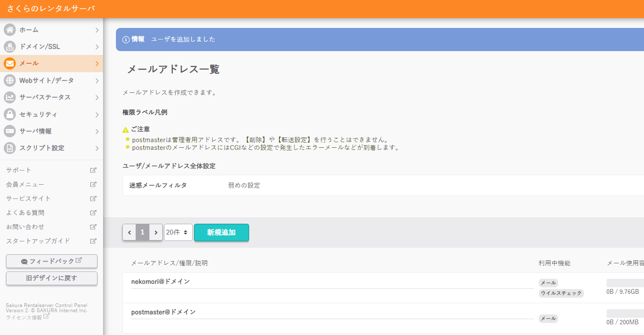This screenshot has height=335, width=644.
Task: Go to previous page with left arrow
Action: click(129, 232)
